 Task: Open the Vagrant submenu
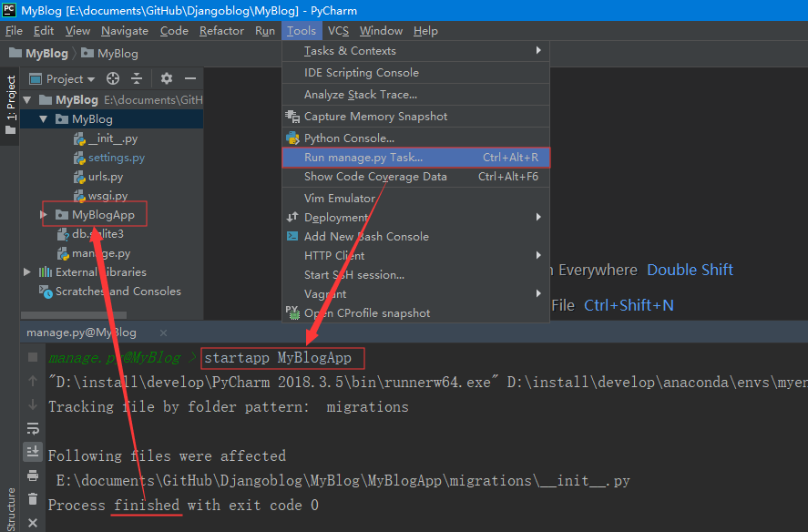(416, 294)
